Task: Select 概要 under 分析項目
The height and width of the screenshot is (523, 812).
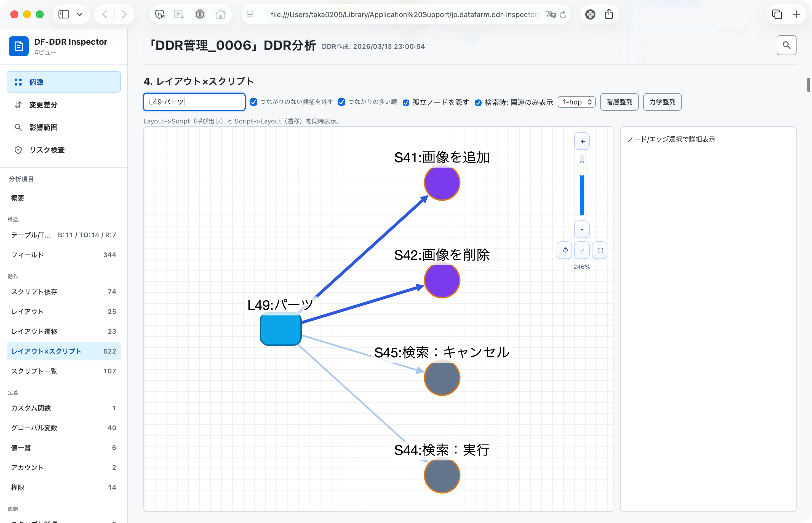Action: (63, 198)
